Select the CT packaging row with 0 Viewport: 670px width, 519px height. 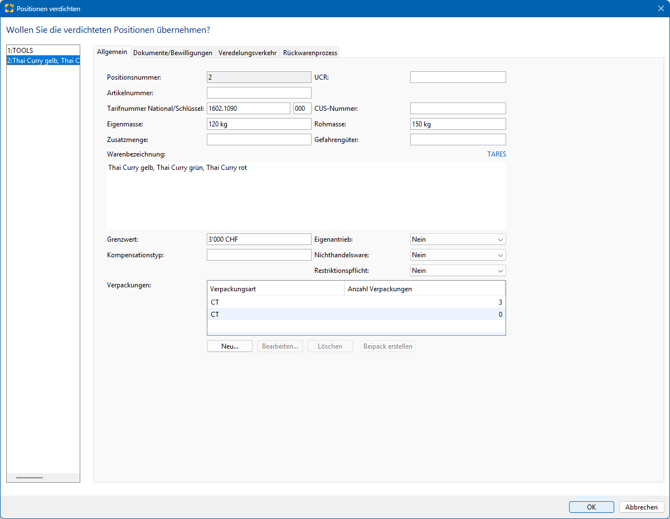coord(356,314)
